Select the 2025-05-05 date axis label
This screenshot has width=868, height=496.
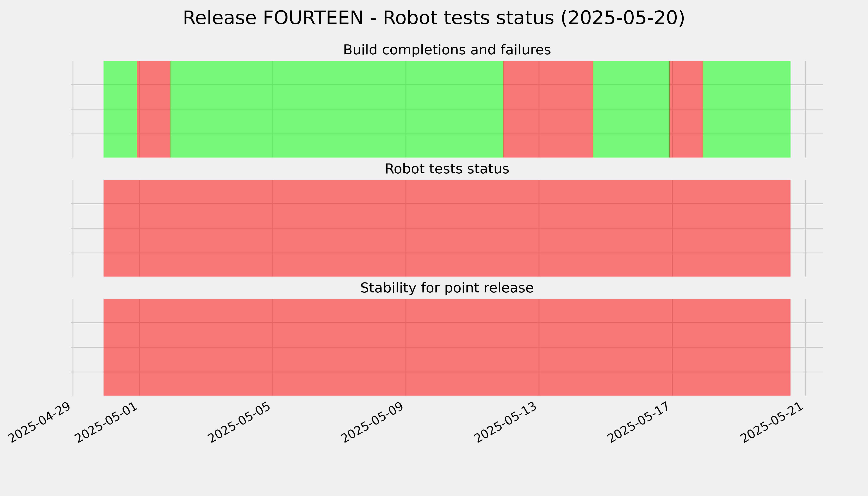[240, 422]
